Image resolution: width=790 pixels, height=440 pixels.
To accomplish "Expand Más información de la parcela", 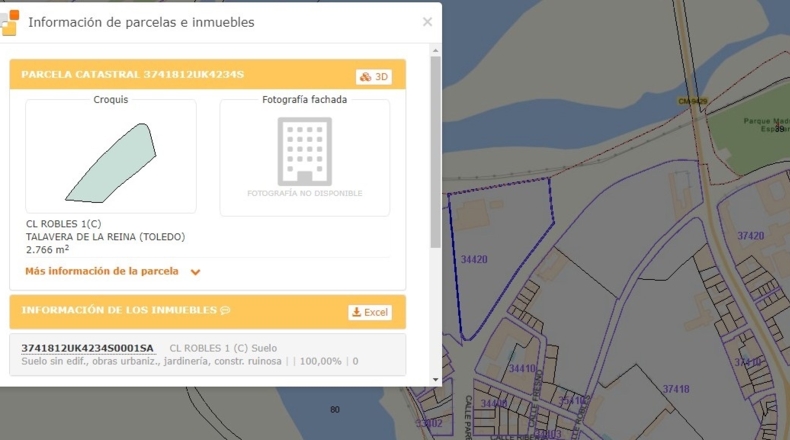I will (102, 271).
